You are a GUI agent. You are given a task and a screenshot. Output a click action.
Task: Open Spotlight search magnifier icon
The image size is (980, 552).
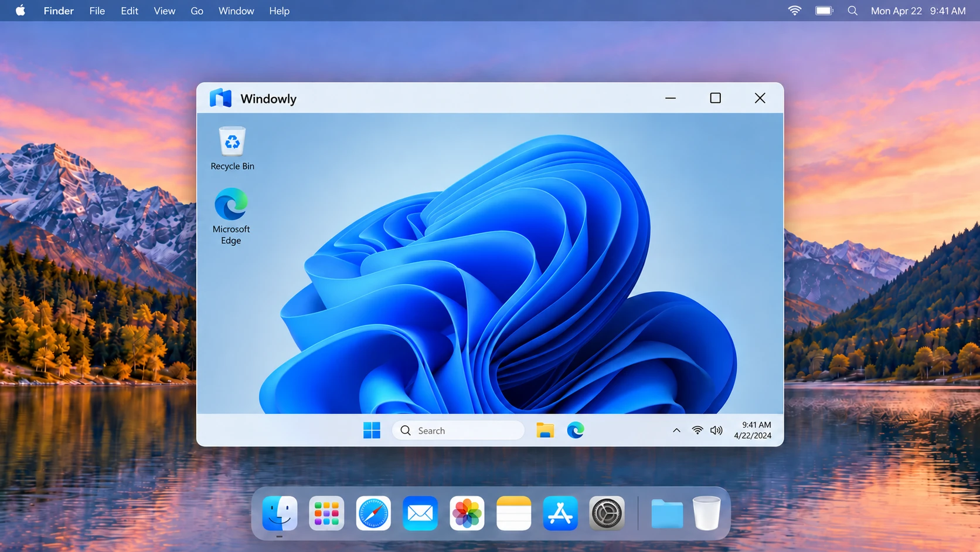pyautogui.click(x=853, y=11)
